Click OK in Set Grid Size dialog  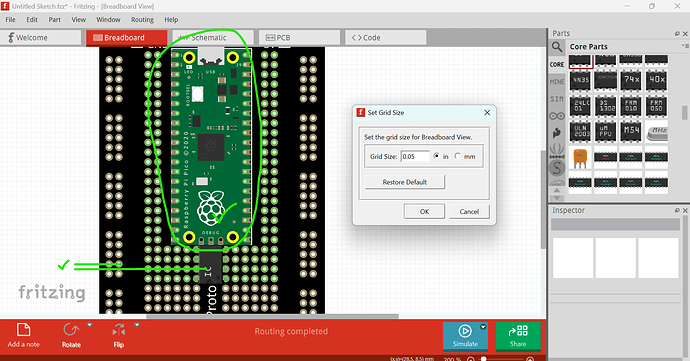424,212
